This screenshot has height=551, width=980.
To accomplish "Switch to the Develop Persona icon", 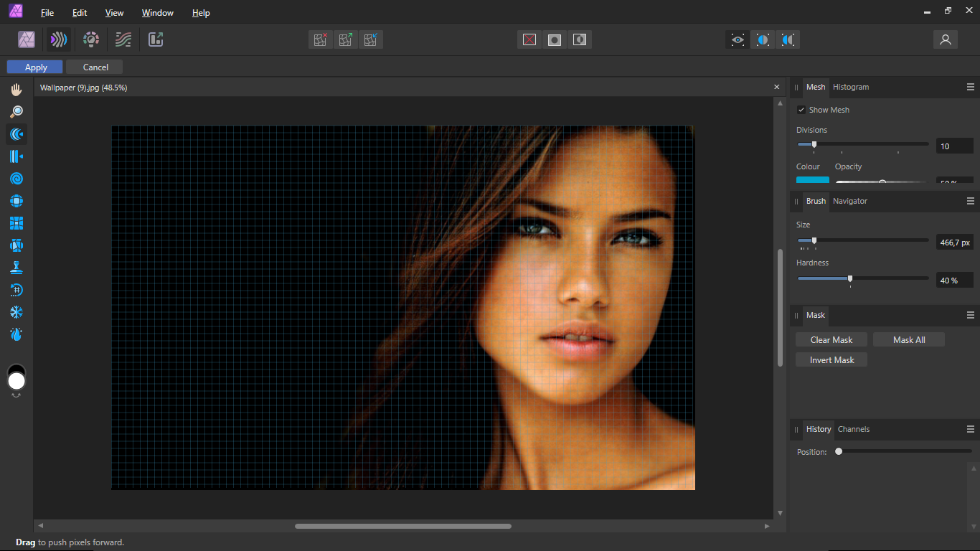I will (x=91, y=39).
